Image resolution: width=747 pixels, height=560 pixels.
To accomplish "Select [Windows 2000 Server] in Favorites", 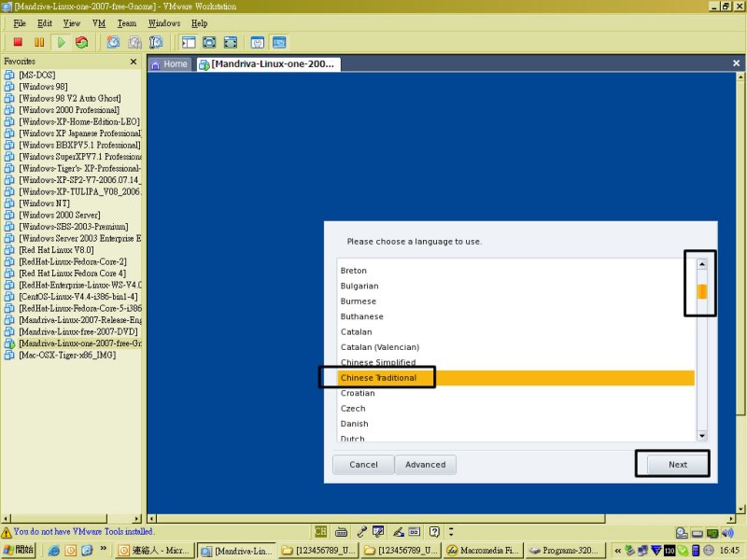I will tap(60, 215).
